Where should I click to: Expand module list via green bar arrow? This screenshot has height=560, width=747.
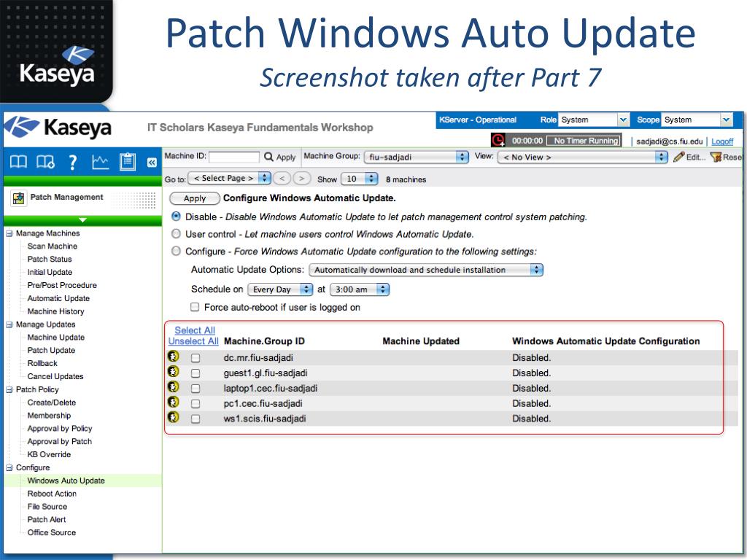pos(82,220)
